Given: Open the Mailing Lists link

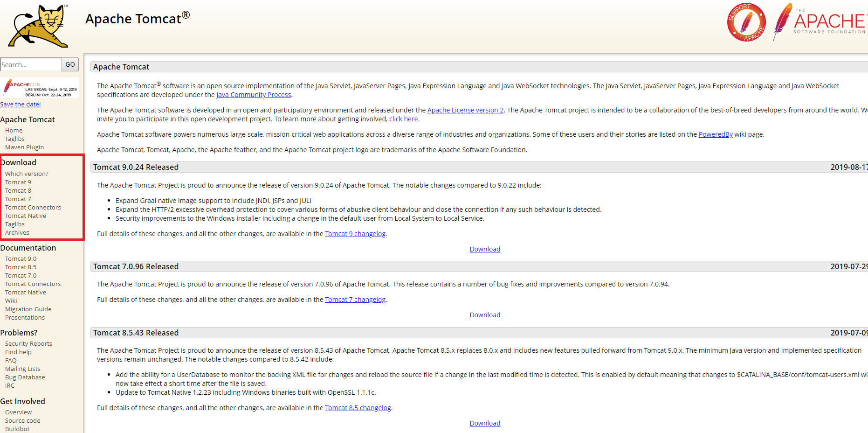Looking at the screenshot, I should coord(22,369).
